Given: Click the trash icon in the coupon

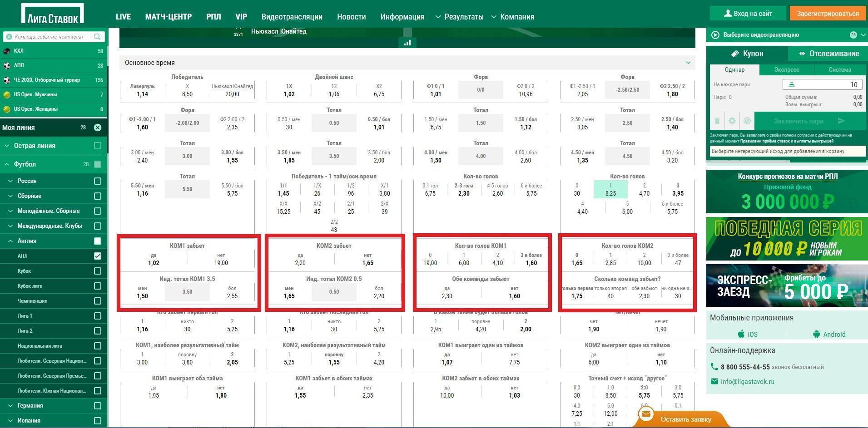Looking at the screenshot, I should 717,121.
